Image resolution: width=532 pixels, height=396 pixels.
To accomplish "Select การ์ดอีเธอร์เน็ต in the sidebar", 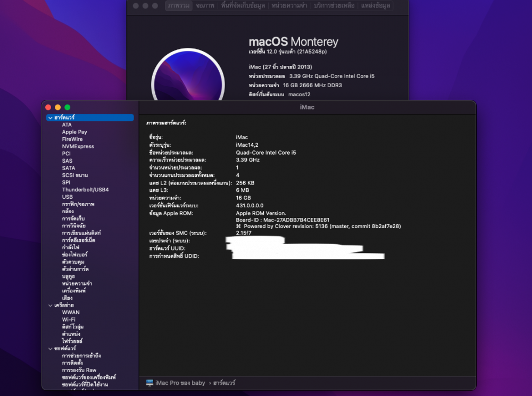I will pyautogui.click(x=78, y=240).
